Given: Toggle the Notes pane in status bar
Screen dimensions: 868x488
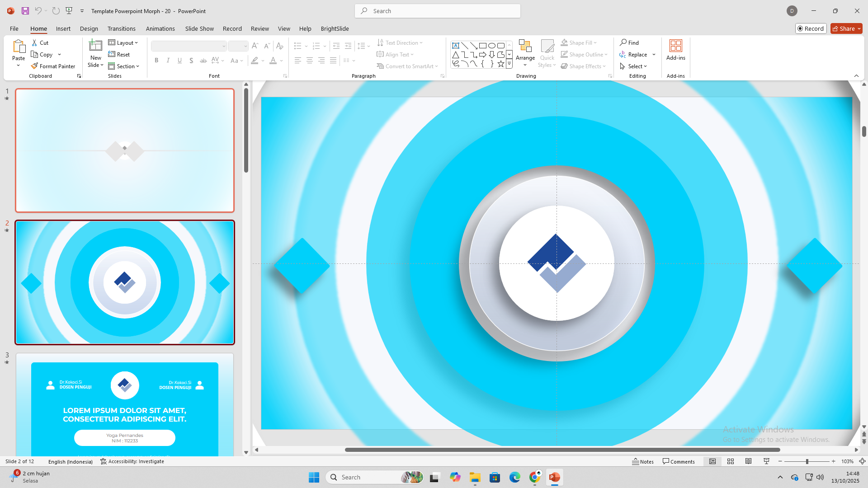Looking at the screenshot, I should point(643,461).
